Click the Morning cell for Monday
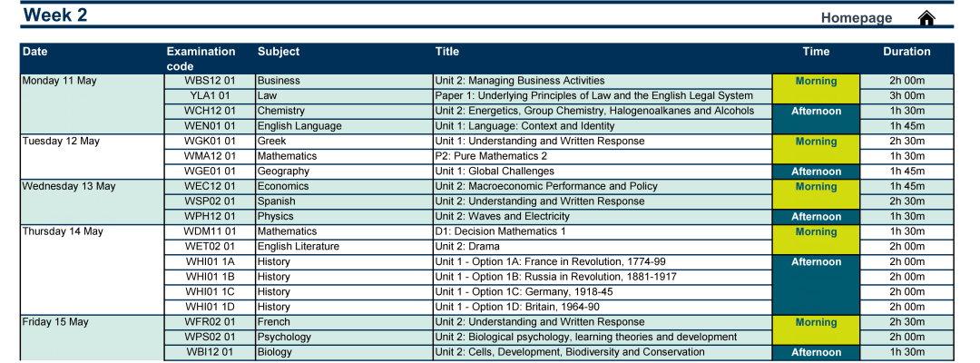This screenshot has width=980, height=363. 816,82
